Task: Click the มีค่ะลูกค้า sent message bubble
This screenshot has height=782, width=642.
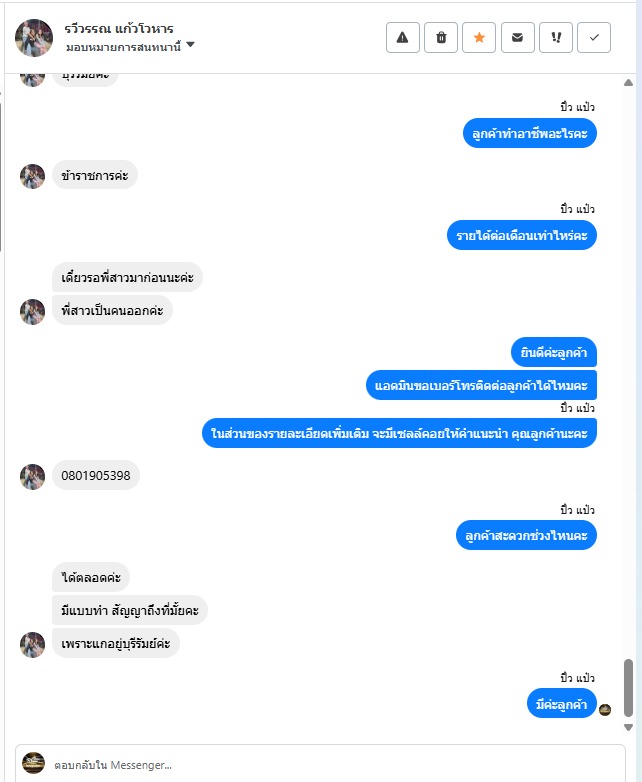Action: click(x=562, y=704)
